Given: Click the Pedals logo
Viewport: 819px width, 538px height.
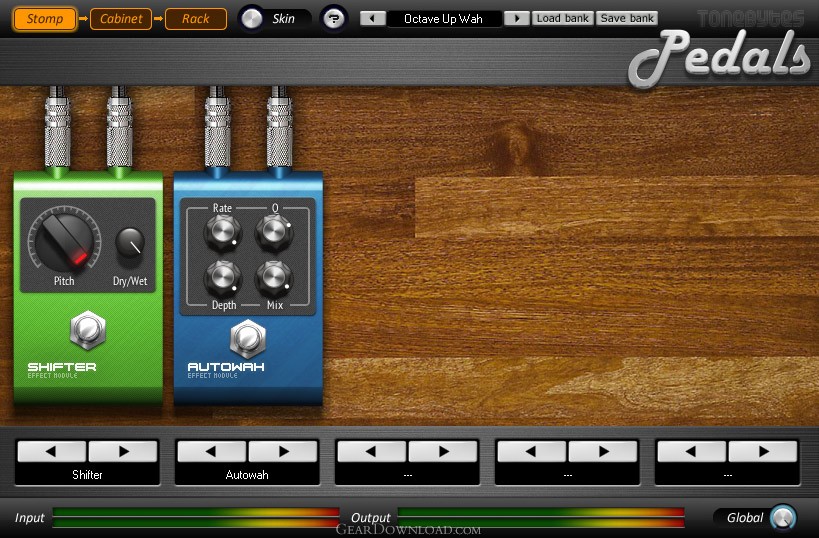Looking at the screenshot, I should click(x=719, y=59).
